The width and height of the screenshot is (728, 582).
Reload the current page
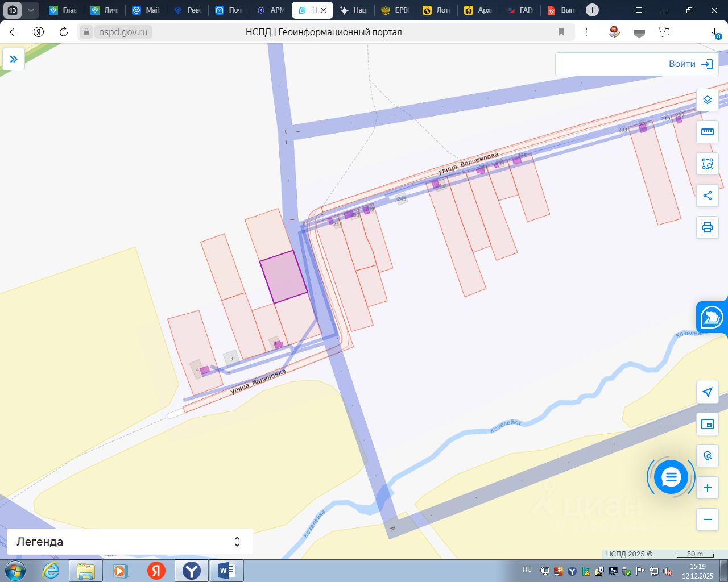click(64, 32)
